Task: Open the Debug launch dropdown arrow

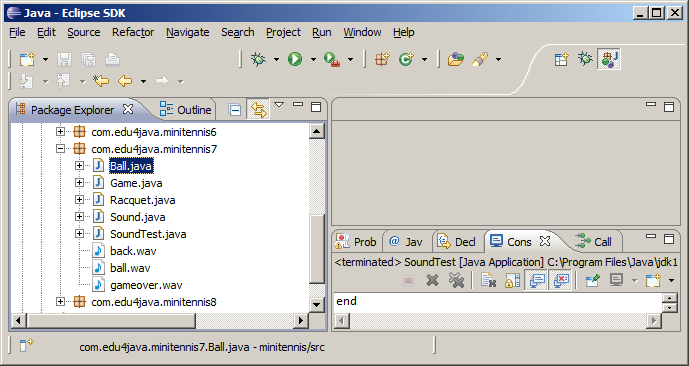Action: [276, 59]
